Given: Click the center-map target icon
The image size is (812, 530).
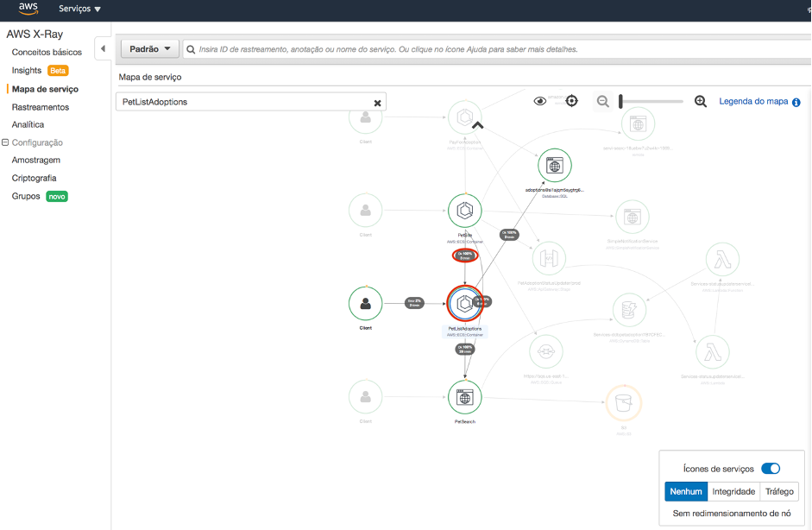Looking at the screenshot, I should tap(571, 101).
